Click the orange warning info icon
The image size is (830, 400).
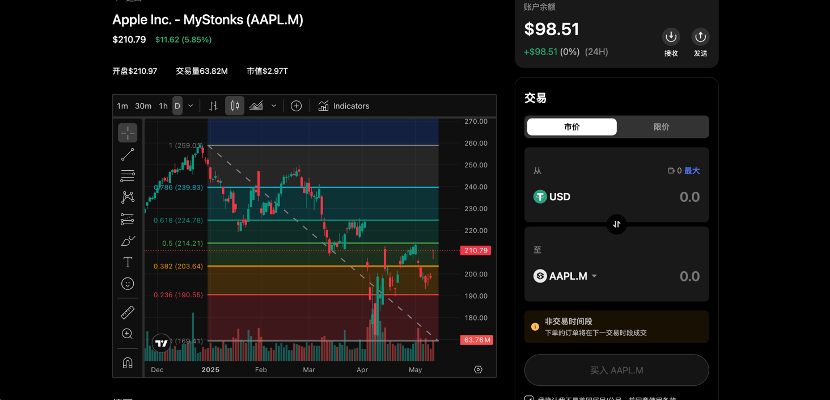(x=535, y=327)
